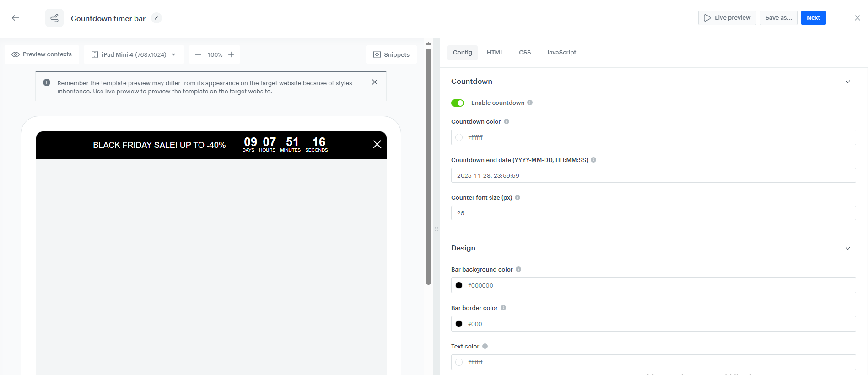This screenshot has height=375, width=868.
Task: Zoom in with the plus icon
Action: [231, 54]
